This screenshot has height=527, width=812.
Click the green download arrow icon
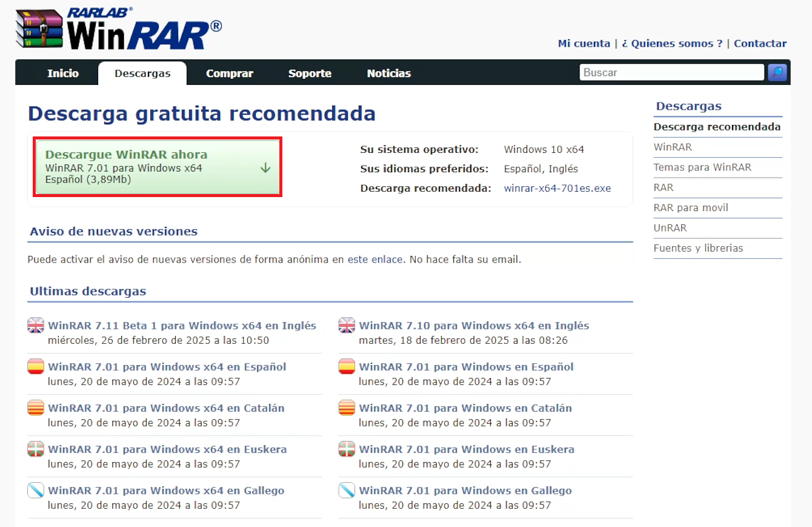[x=265, y=168]
